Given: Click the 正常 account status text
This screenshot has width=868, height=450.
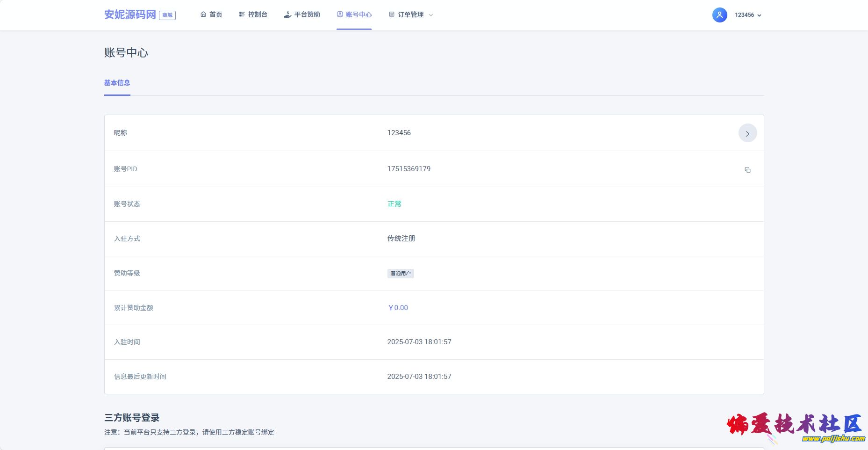Looking at the screenshot, I should [x=394, y=204].
